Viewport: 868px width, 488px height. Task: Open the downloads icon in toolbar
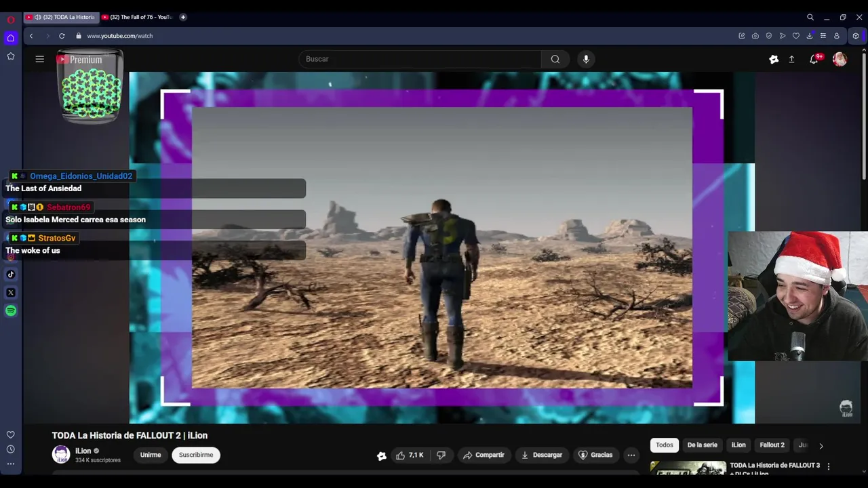pos(810,36)
